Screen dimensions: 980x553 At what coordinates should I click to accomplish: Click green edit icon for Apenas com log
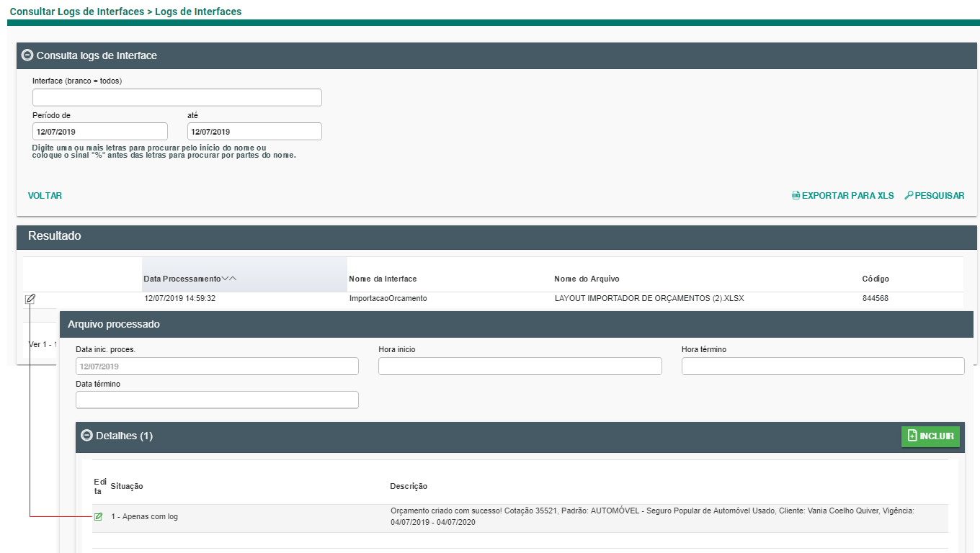click(x=99, y=517)
